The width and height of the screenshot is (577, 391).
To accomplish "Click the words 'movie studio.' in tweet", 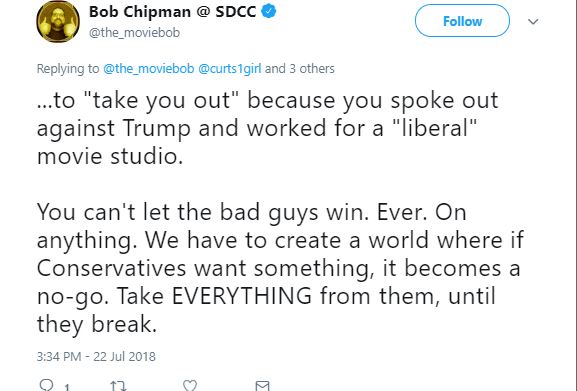I will pyautogui.click(x=110, y=156).
